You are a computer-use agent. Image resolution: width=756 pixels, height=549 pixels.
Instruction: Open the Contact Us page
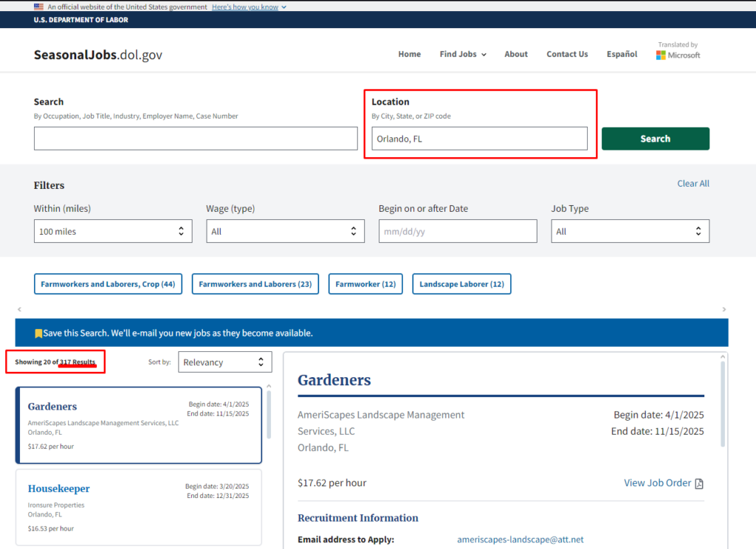pos(567,54)
